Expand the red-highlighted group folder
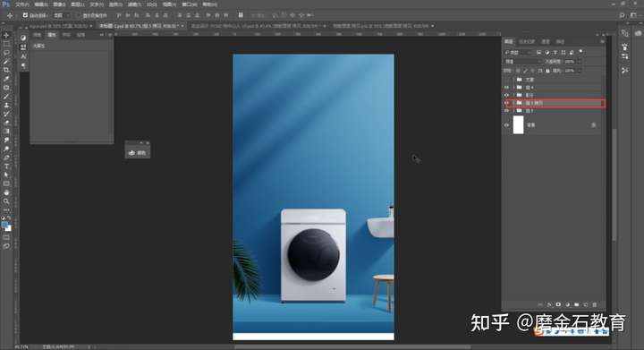This screenshot has width=644, height=350. 513,103
